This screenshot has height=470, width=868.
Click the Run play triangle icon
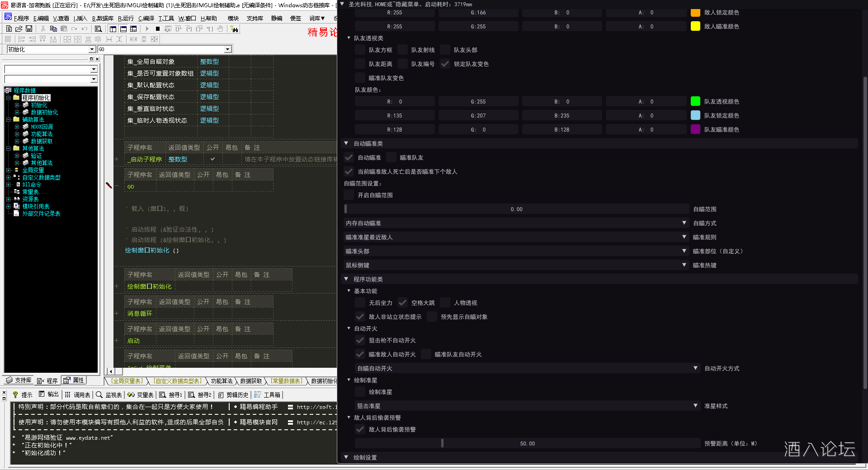click(x=147, y=29)
